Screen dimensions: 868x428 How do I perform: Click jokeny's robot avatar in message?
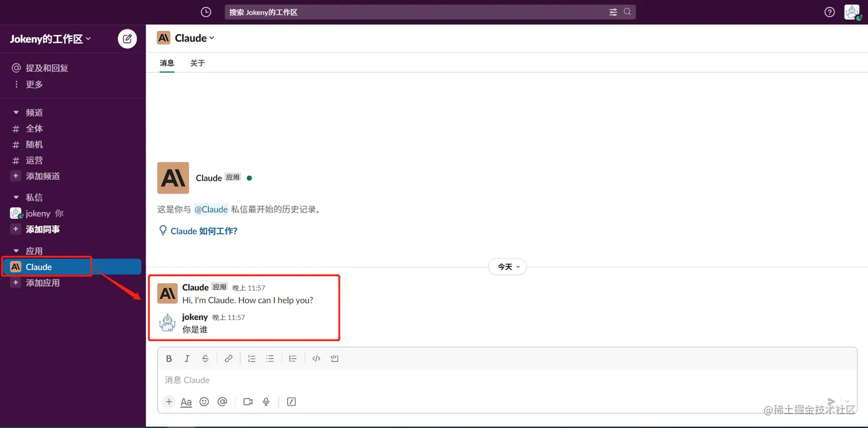point(167,322)
